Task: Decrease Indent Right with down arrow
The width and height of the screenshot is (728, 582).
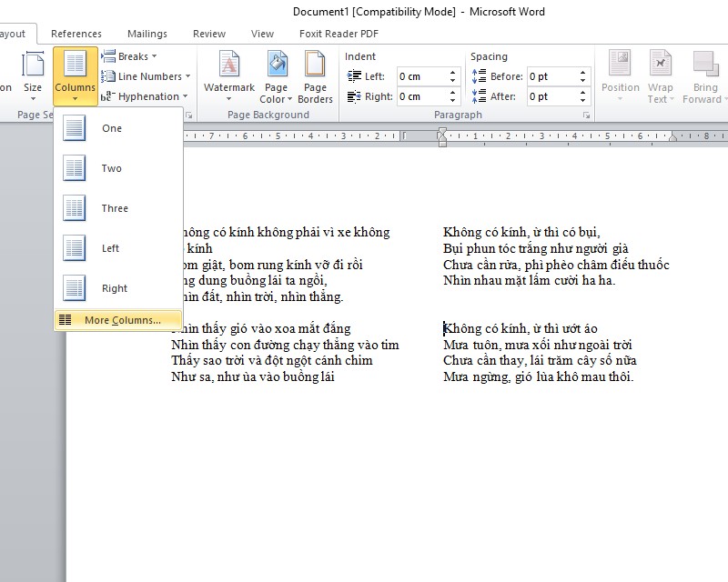Action: point(453,101)
